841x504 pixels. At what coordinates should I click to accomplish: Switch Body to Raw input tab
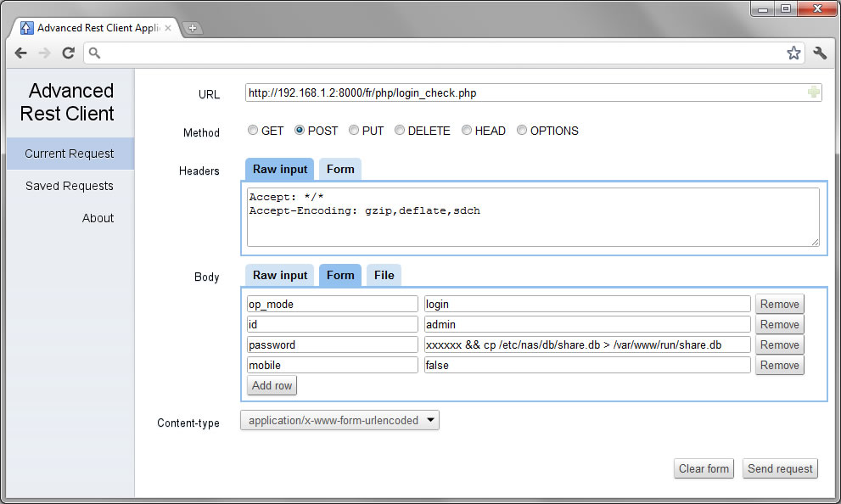[280, 276]
